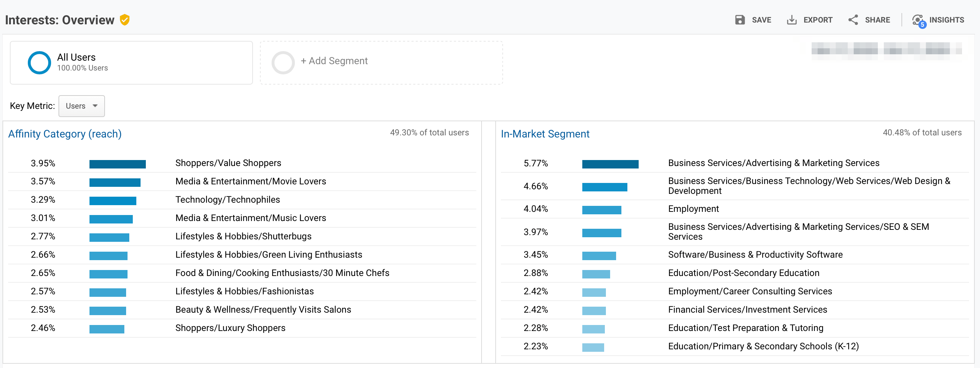Click + Add Segment text
980x368 pixels.
click(x=334, y=61)
